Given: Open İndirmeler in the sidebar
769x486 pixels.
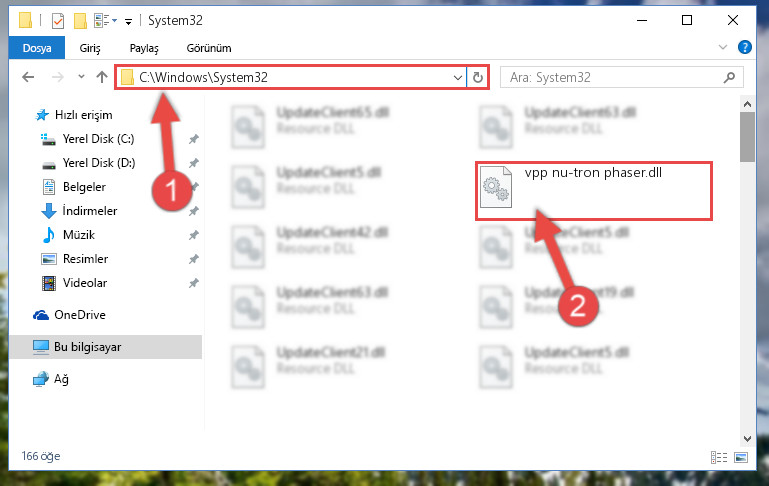Looking at the screenshot, I should pyautogui.click(x=90, y=211).
